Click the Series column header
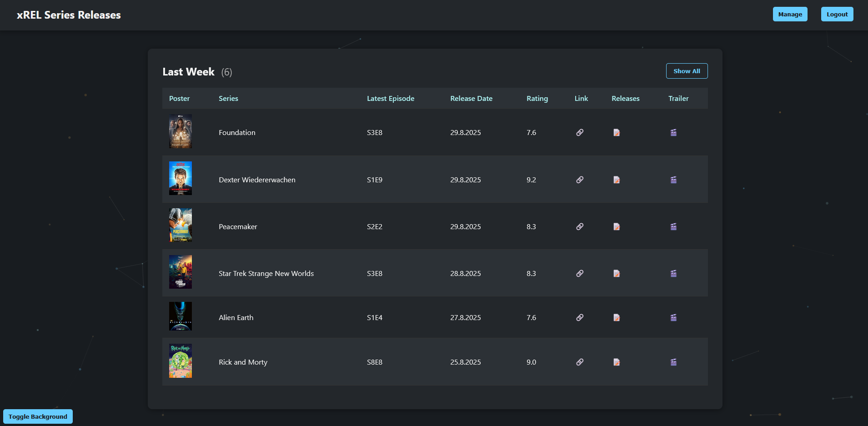 tap(228, 99)
